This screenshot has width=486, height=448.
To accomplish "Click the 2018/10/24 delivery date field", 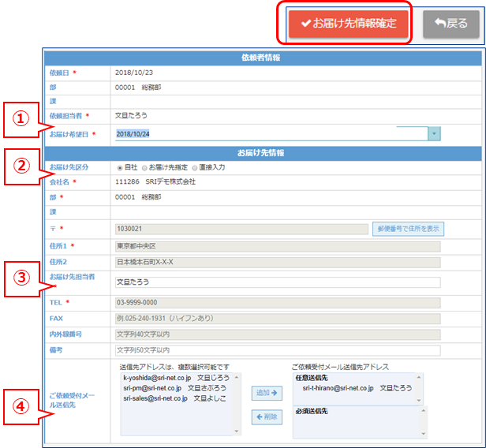I will [x=268, y=134].
